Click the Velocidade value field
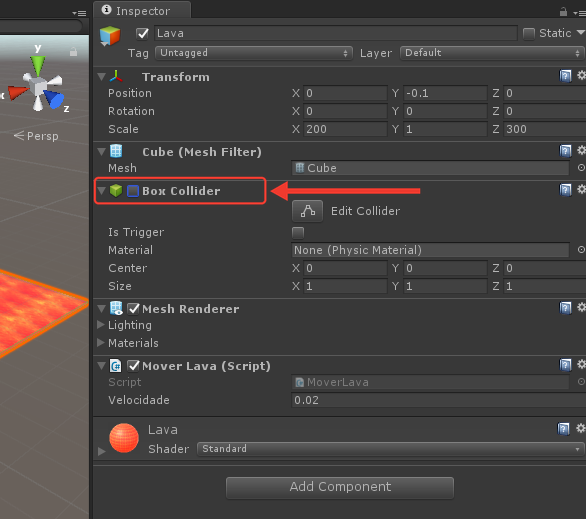This screenshot has height=519, width=586. coord(438,400)
